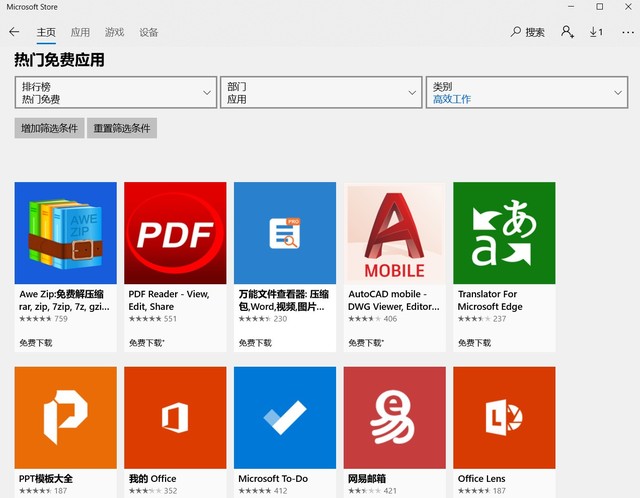Screen dimensions: 640x498
Task: Click the PDF Reader - View, Edit, Share title
Action: [169, 300]
